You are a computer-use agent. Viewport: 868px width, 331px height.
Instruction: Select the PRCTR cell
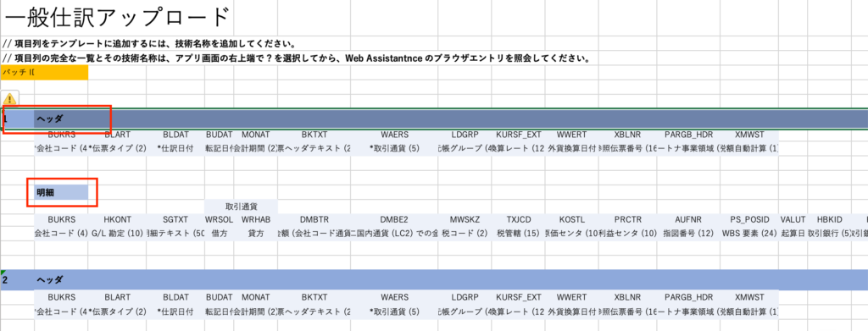point(628,219)
